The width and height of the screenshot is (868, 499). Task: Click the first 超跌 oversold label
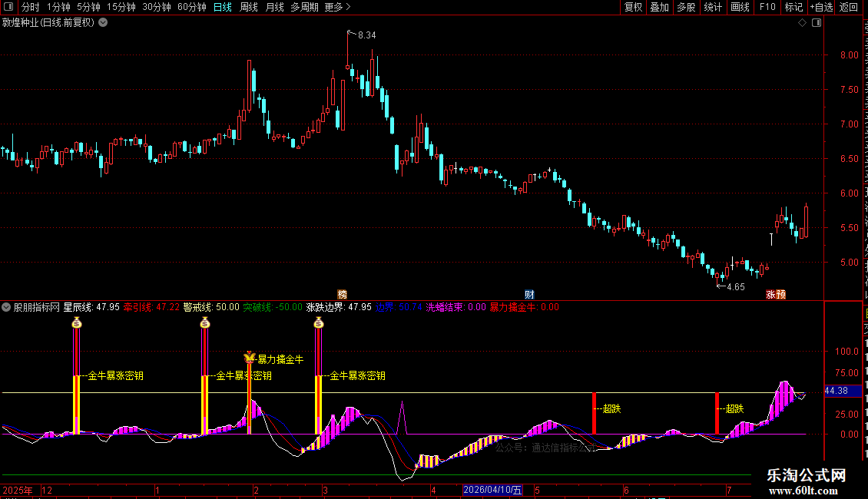[x=611, y=409]
